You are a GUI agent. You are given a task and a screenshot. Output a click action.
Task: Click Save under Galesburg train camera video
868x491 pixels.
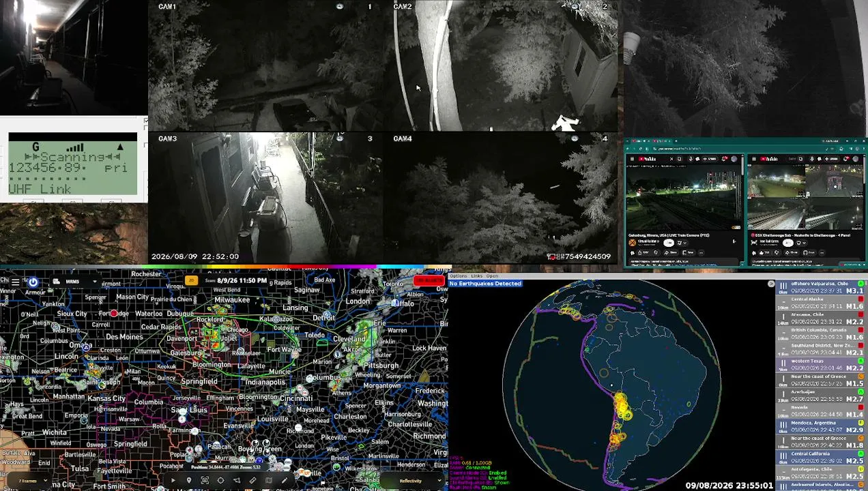[x=688, y=252]
